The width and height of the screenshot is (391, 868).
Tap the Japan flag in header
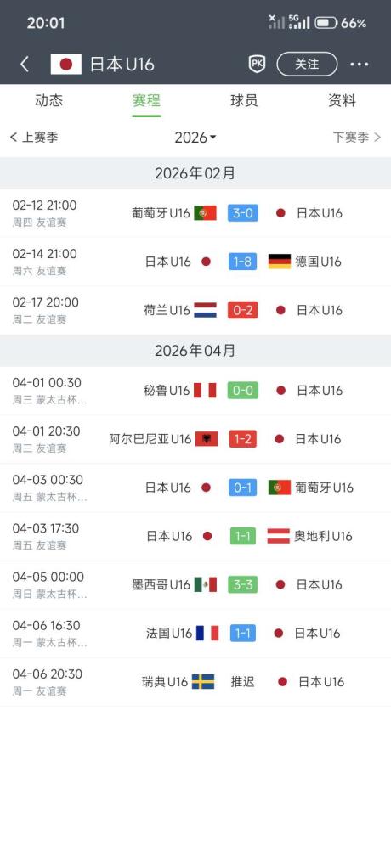coord(66,65)
